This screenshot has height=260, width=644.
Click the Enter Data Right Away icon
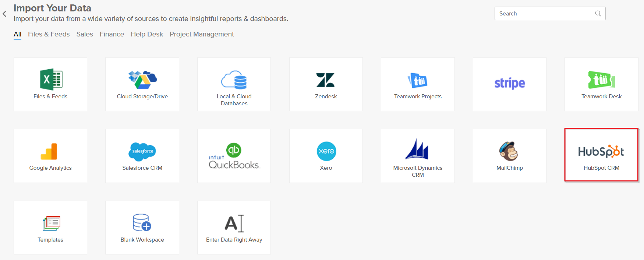(x=234, y=223)
